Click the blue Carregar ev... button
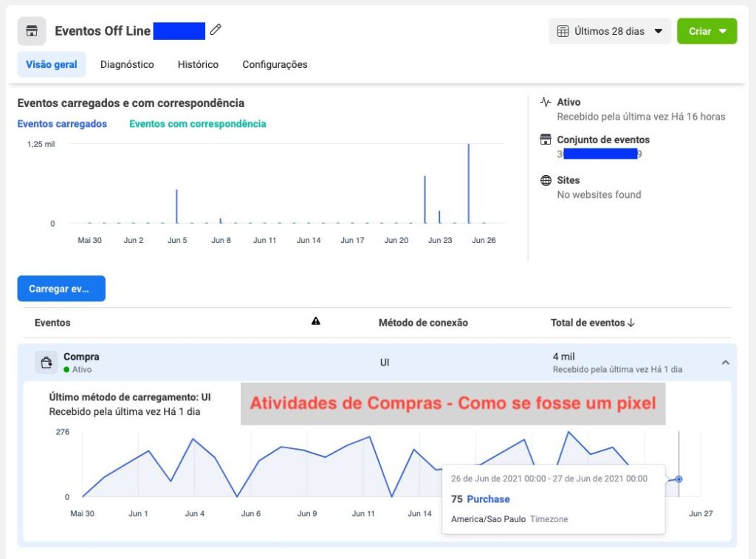The width and height of the screenshot is (756, 559). tap(61, 289)
